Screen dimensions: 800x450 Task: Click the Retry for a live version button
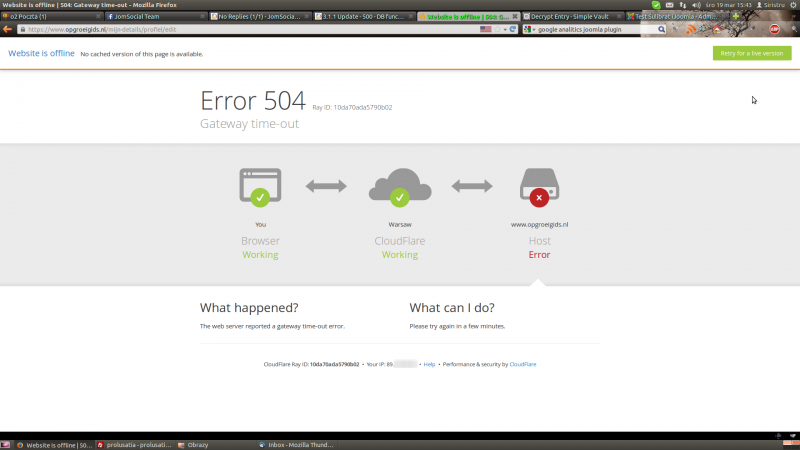pyautogui.click(x=752, y=53)
